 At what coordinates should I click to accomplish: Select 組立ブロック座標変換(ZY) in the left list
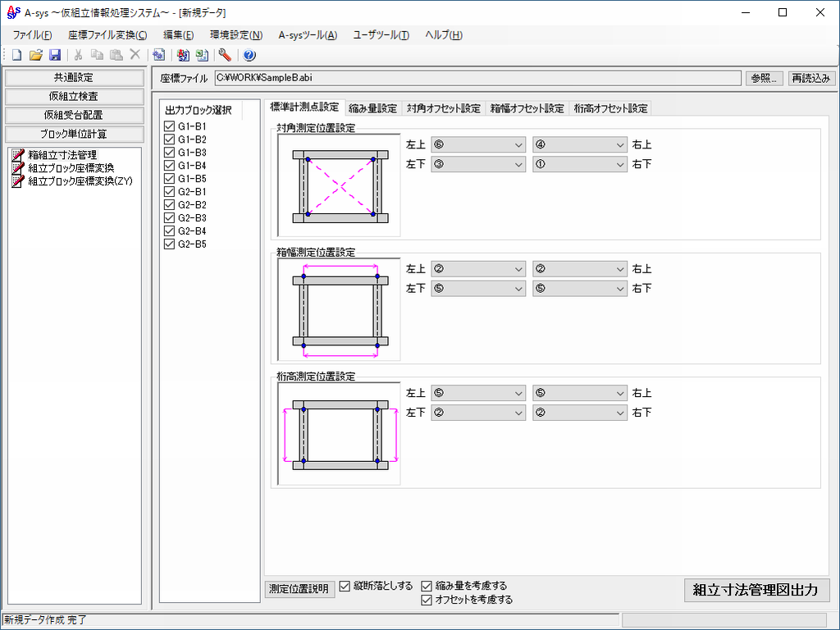(80, 181)
